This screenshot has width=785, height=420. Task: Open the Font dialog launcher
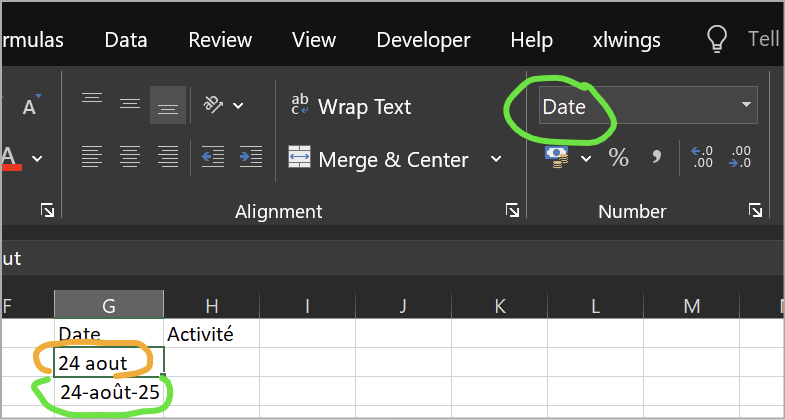[48, 210]
